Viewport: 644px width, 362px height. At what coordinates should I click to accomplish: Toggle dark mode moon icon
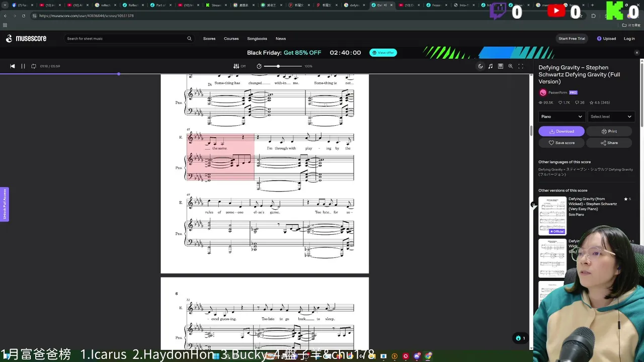coord(480,66)
